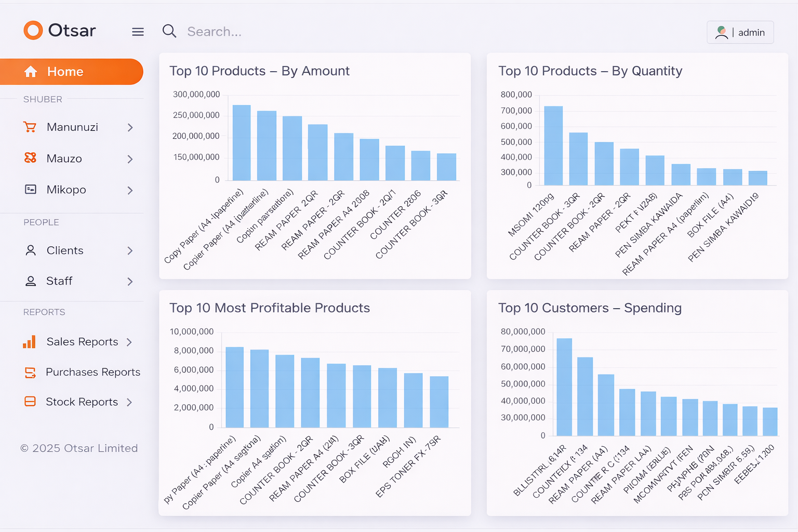Expand the Sales Reports chevron
798x532 pixels.
pyautogui.click(x=129, y=342)
